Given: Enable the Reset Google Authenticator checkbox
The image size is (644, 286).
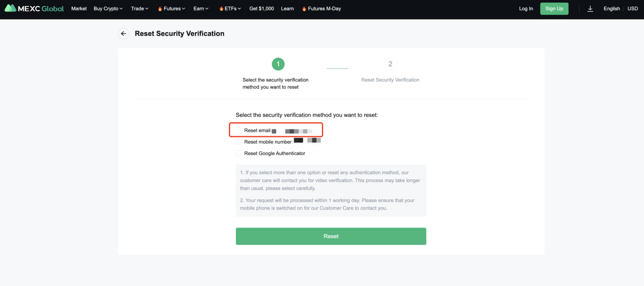Looking at the screenshot, I should coord(239,154).
